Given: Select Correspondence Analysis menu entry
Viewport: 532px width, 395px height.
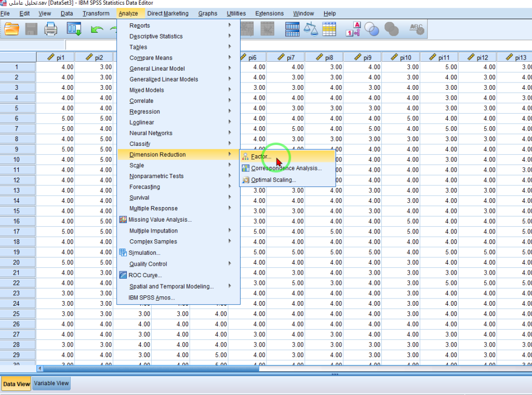Looking at the screenshot, I should (286, 168).
